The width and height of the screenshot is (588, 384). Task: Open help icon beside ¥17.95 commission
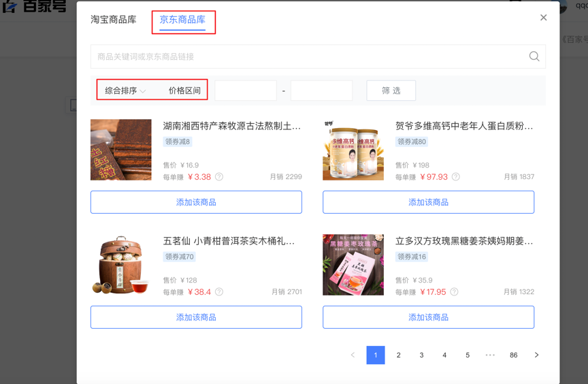pos(454,292)
